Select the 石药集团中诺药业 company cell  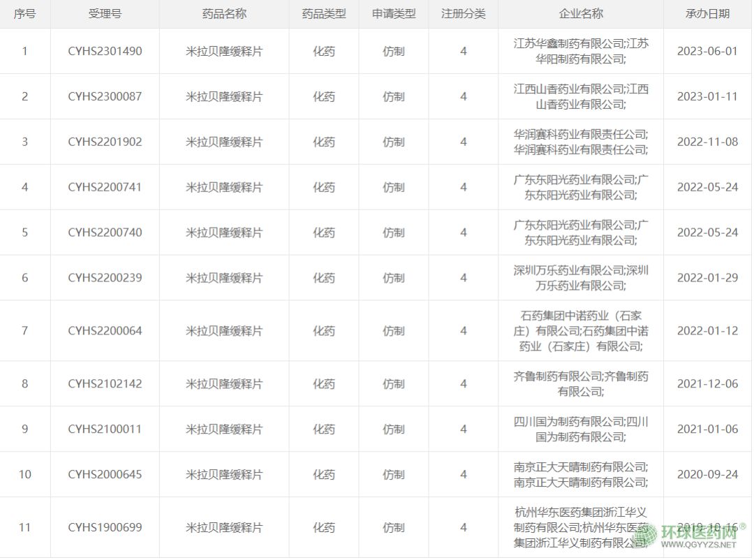581,331
